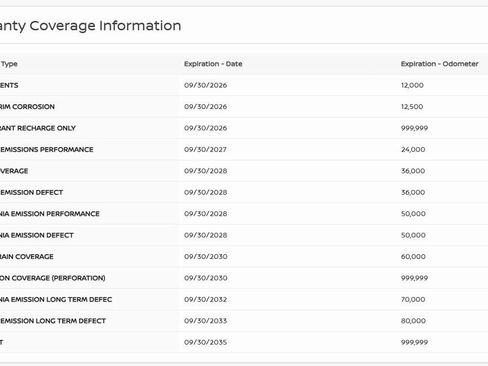
Task: Click the 80,000 odometer value
Action: [413, 321]
